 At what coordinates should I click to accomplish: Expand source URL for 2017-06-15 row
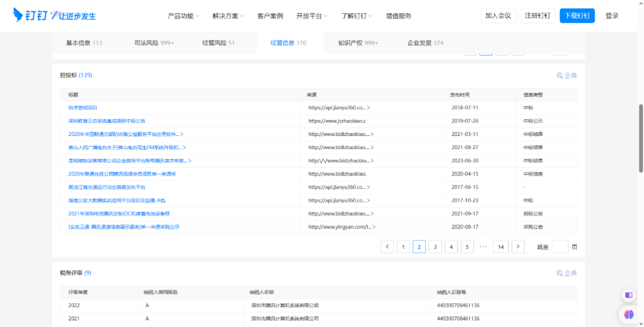pyautogui.click(x=369, y=187)
